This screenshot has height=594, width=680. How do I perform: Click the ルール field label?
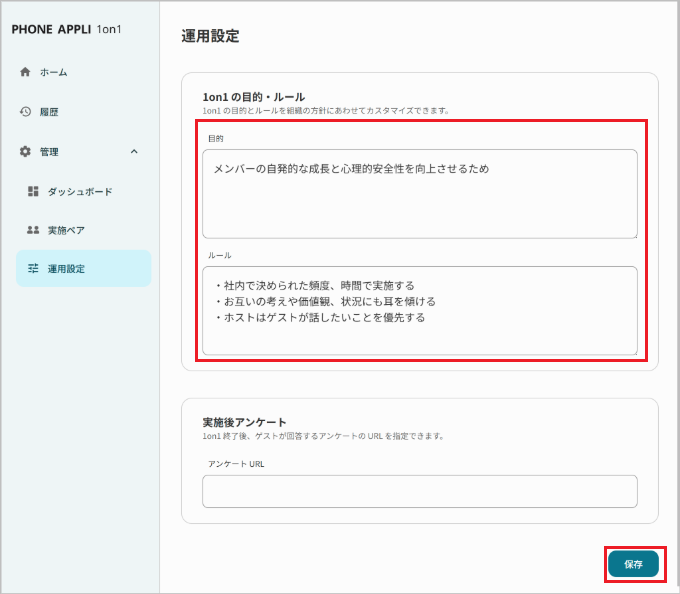pos(219,255)
